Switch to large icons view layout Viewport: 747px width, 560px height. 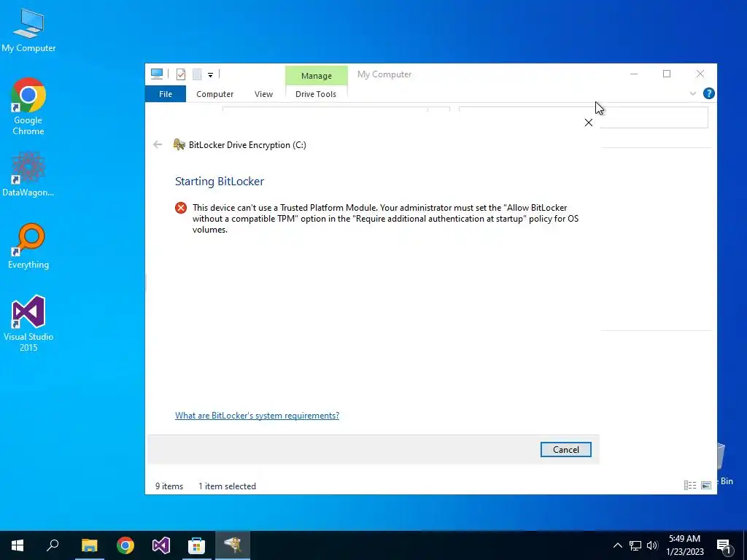click(x=706, y=485)
